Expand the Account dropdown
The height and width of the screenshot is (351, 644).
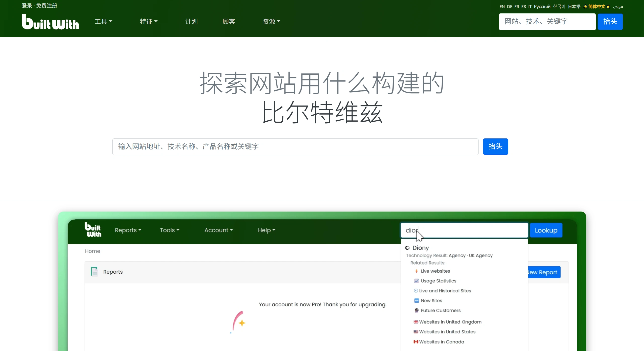click(x=218, y=230)
